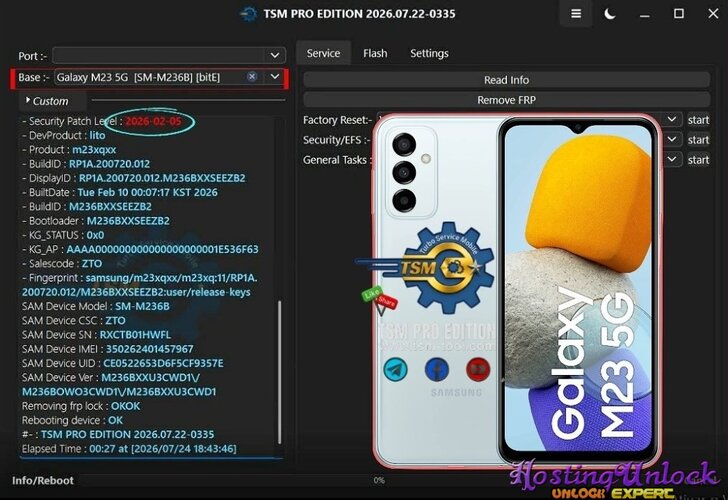The image size is (728, 500).
Task: Select Removing frp lock OKOK line
Action: click(x=81, y=406)
